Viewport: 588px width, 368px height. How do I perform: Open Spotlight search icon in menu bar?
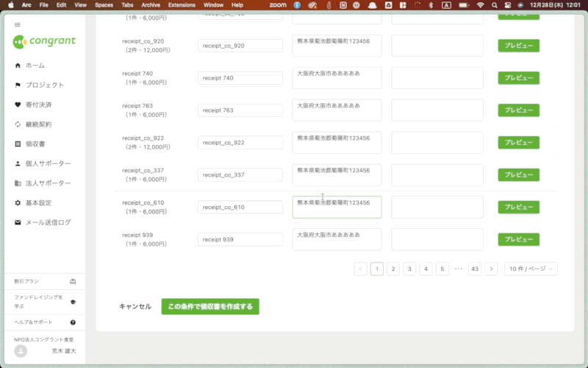pyautogui.click(x=494, y=5)
